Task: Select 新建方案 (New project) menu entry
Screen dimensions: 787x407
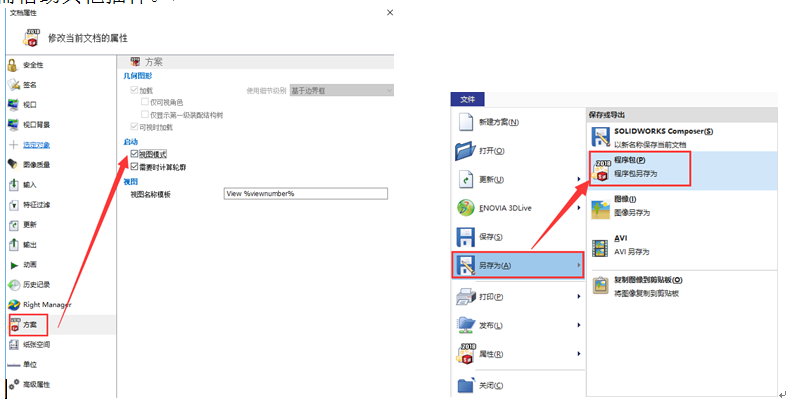Action: click(x=517, y=122)
